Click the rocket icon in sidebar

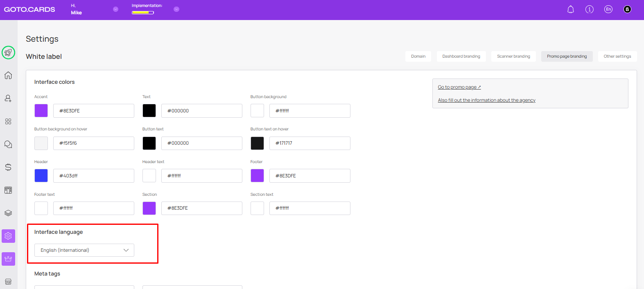[x=8, y=53]
